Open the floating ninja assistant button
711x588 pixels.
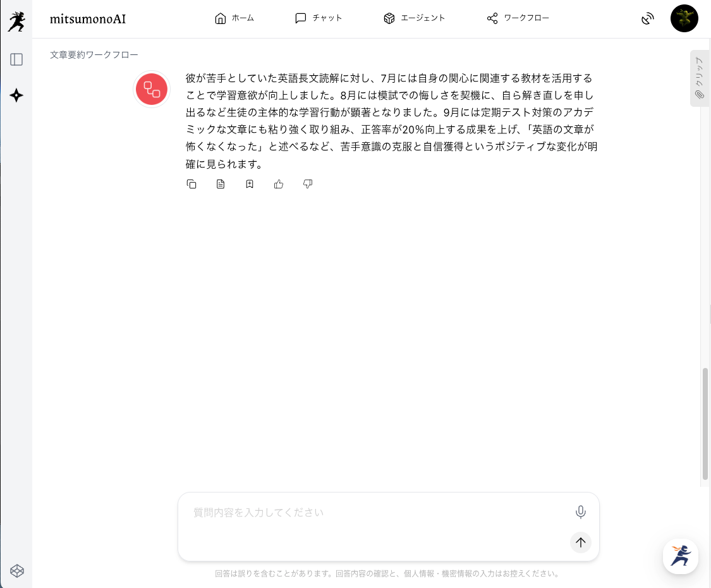pyautogui.click(x=681, y=556)
